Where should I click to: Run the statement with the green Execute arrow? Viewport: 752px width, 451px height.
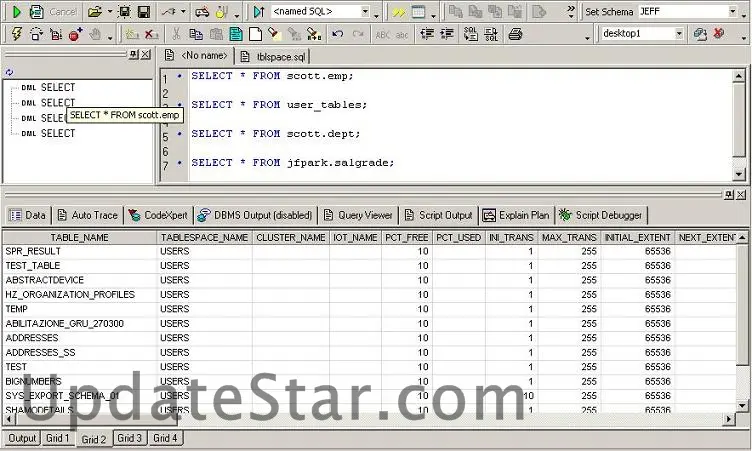click(x=16, y=12)
